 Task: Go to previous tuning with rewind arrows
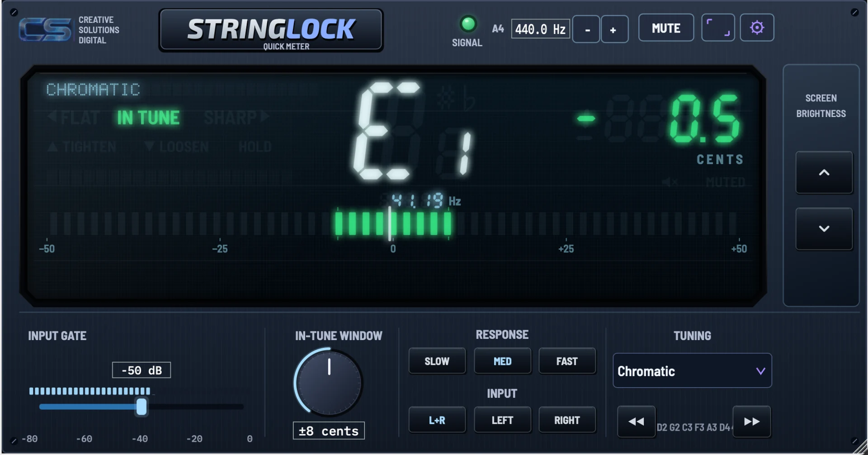click(x=636, y=422)
